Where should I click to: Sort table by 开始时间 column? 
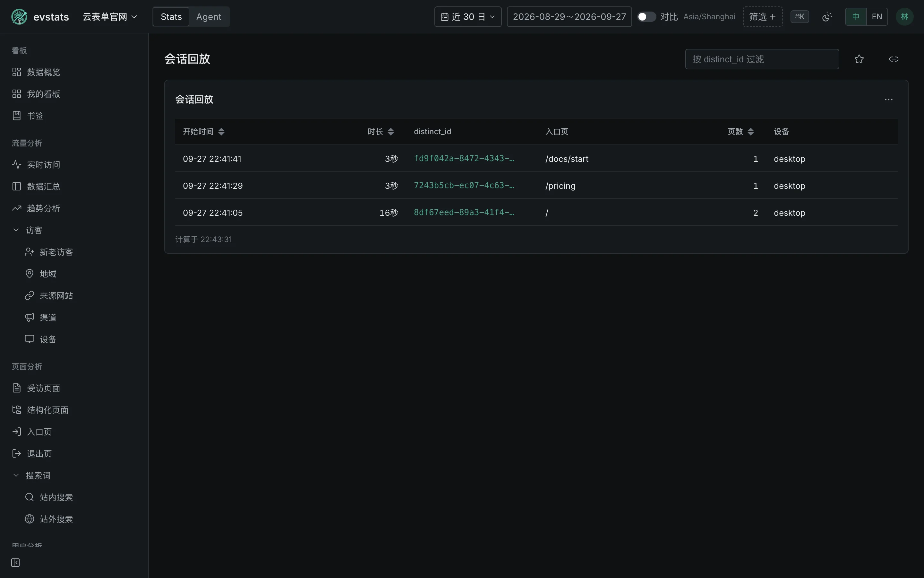point(203,132)
